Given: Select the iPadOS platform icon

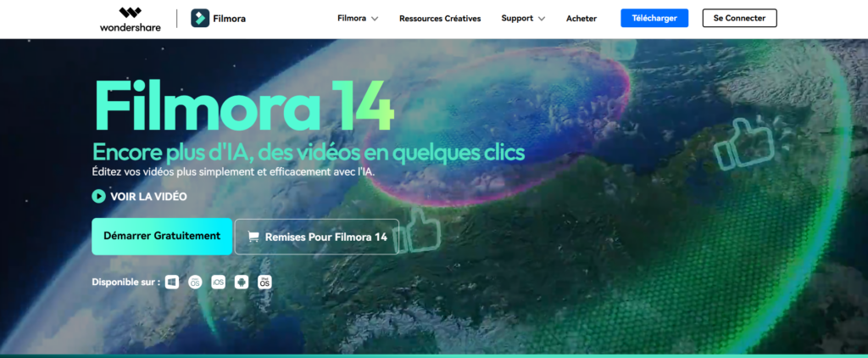Looking at the screenshot, I should [x=264, y=282].
